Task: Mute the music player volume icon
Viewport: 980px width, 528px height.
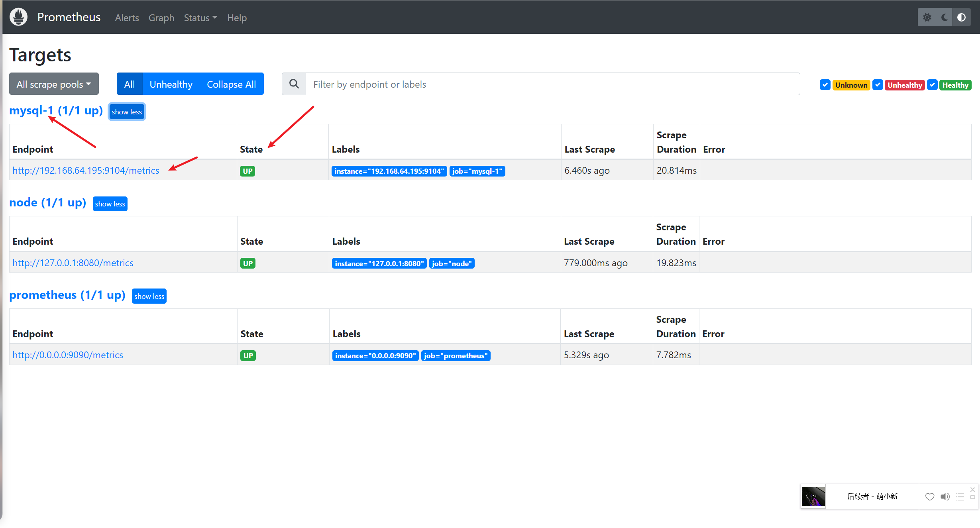Action: pyautogui.click(x=945, y=497)
